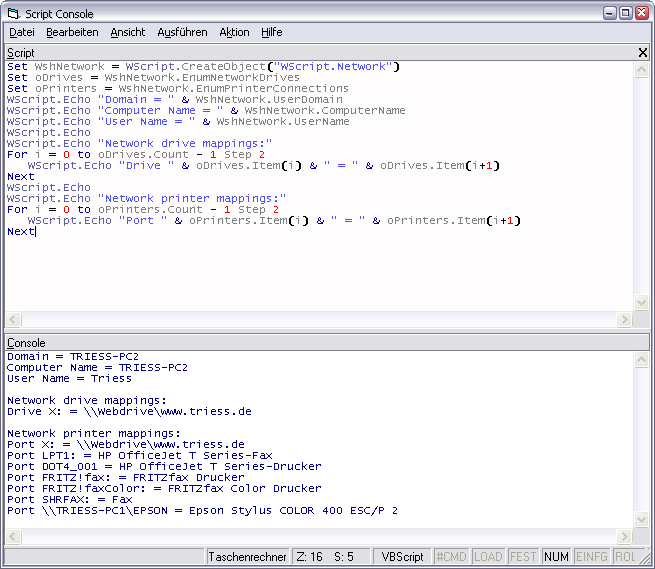The height and width of the screenshot is (569, 655).
Task: Click the Script pane scroll left arrow
Action: (13, 320)
